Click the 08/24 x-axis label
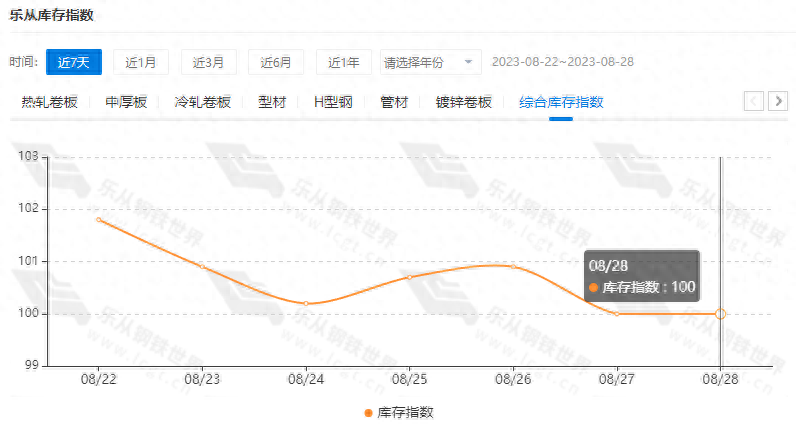This screenshot has height=429, width=796. coord(306,379)
